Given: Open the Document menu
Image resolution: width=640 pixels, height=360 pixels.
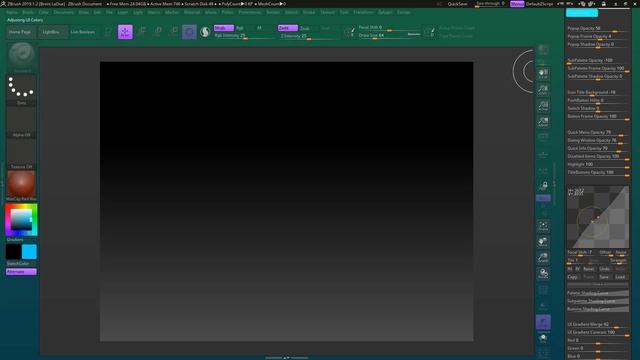Looking at the screenshot, I should pos(63,12).
